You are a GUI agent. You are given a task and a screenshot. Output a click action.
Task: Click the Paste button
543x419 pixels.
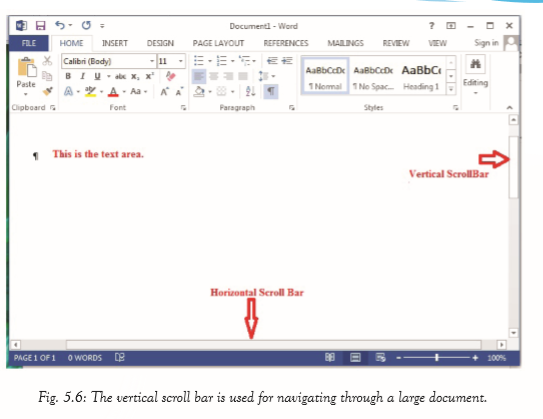[x=26, y=72]
